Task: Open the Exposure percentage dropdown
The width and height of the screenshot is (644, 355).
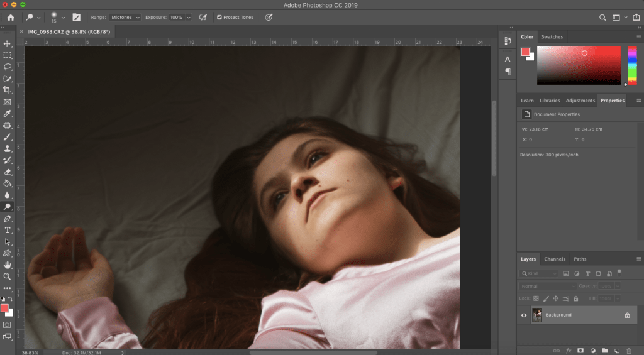Action: [189, 18]
